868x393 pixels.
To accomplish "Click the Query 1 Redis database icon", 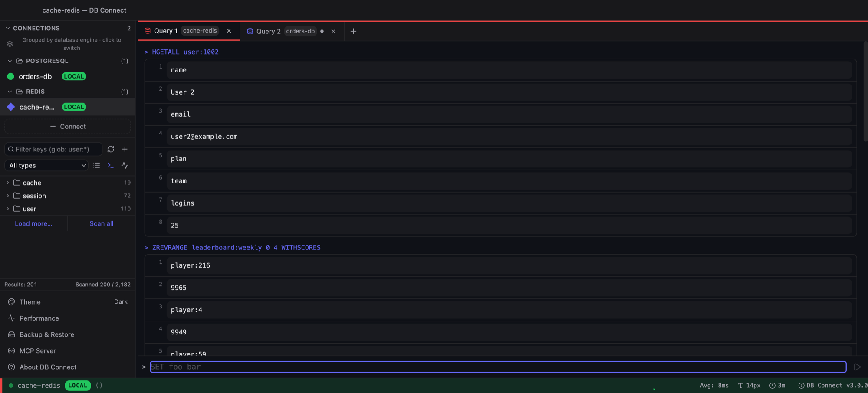I will coord(148,31).
